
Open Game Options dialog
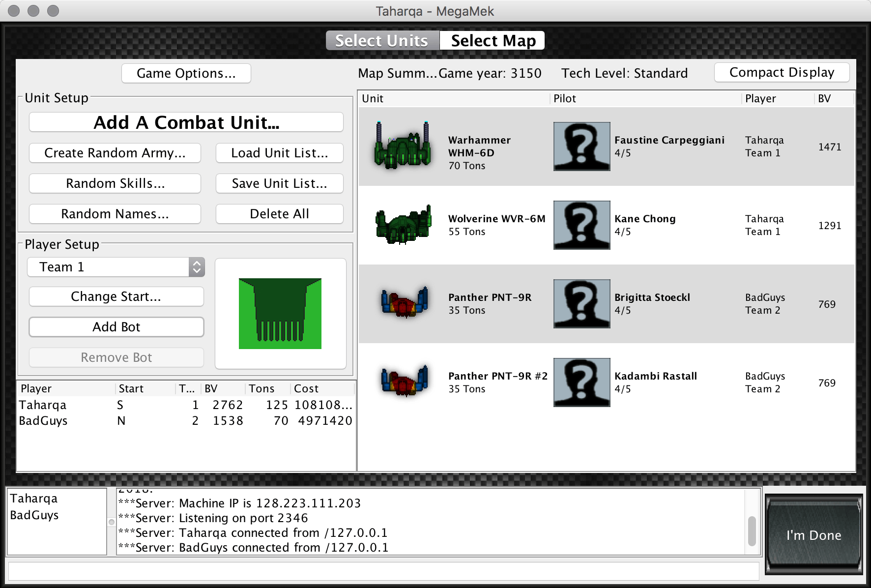click(186, 73)
